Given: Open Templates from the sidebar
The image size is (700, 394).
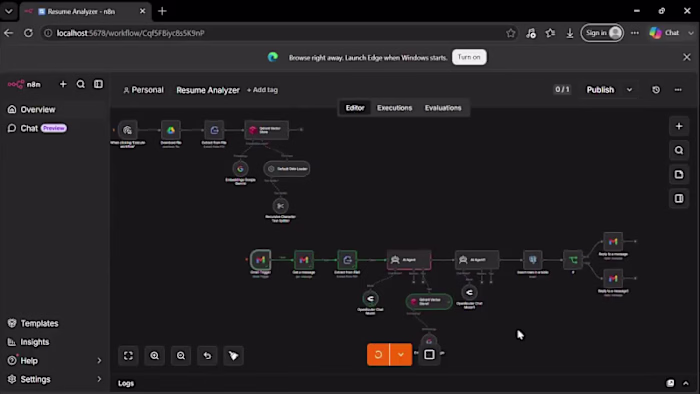Looking at the screenshot, I should (55, 323).
